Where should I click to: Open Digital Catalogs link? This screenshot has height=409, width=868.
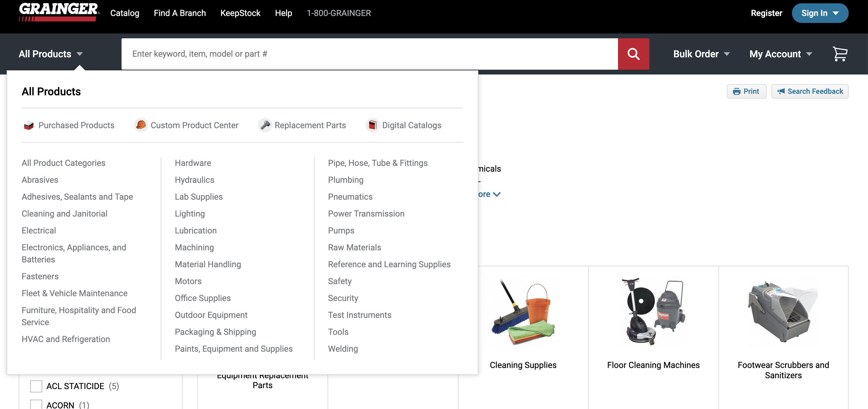pyautogui.click(x=411, y=125)
